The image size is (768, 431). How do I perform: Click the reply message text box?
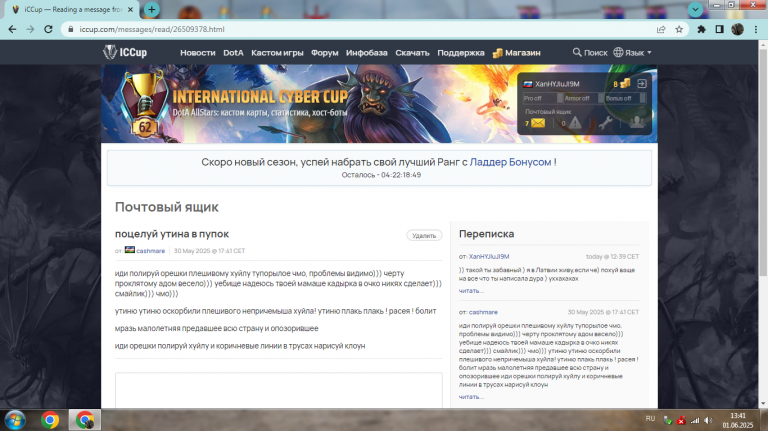(x=279, y=390)
